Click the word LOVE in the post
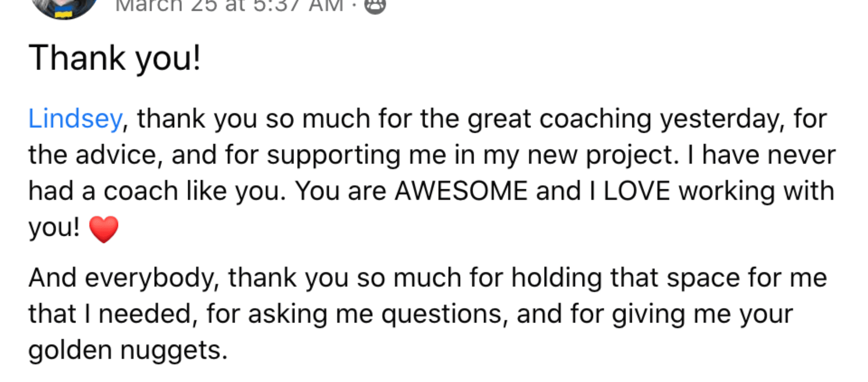The image size is (868, 382). pyautogui.click(x=636, y=191)
